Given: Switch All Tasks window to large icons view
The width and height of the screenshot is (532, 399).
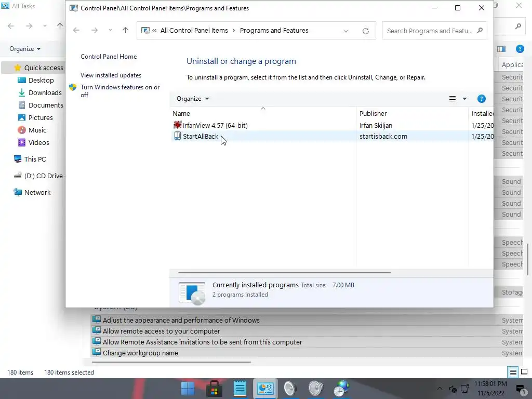Looking at the screenshot, I should [x=524, y=372].
